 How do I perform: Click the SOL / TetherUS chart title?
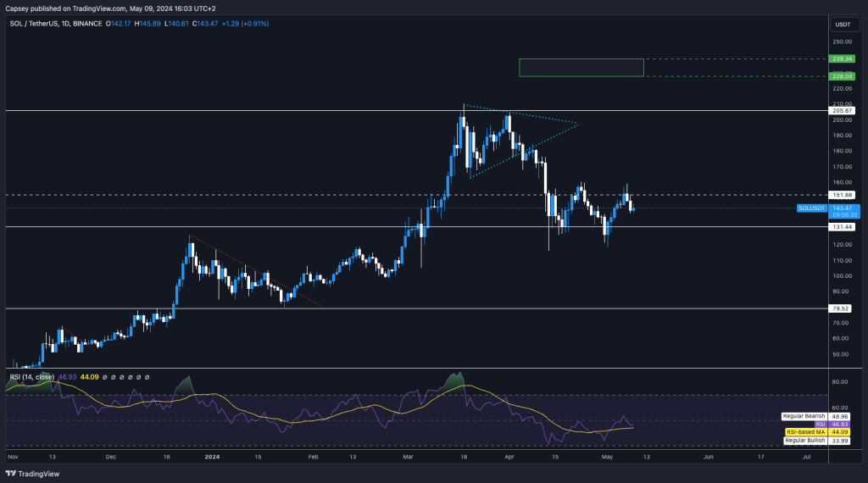(x=31, y=24)
